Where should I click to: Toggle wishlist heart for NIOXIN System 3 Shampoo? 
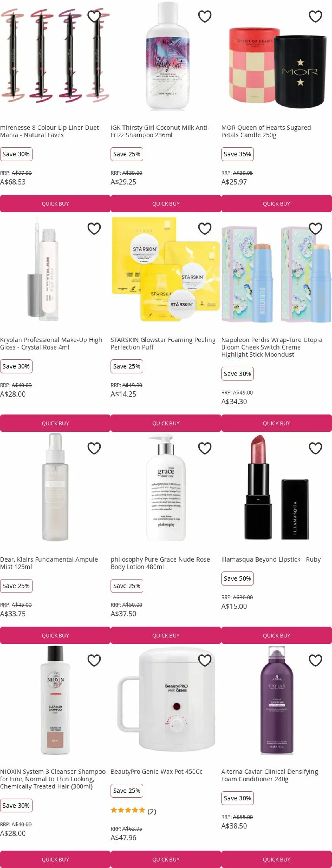[94, 661]
